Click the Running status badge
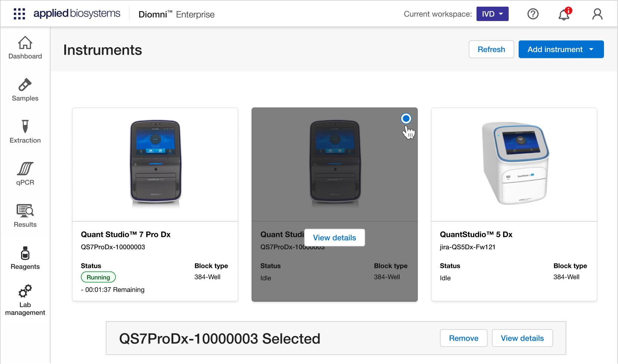The width and height of the screenshot is (618, 364). coord(98,277)
